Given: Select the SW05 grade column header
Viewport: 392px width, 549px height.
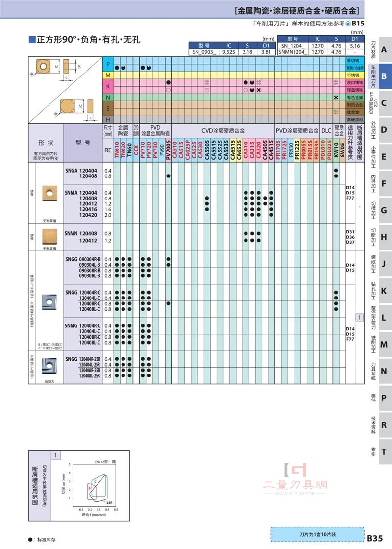Looking at the screenshot, I should (x=343, y=150).
